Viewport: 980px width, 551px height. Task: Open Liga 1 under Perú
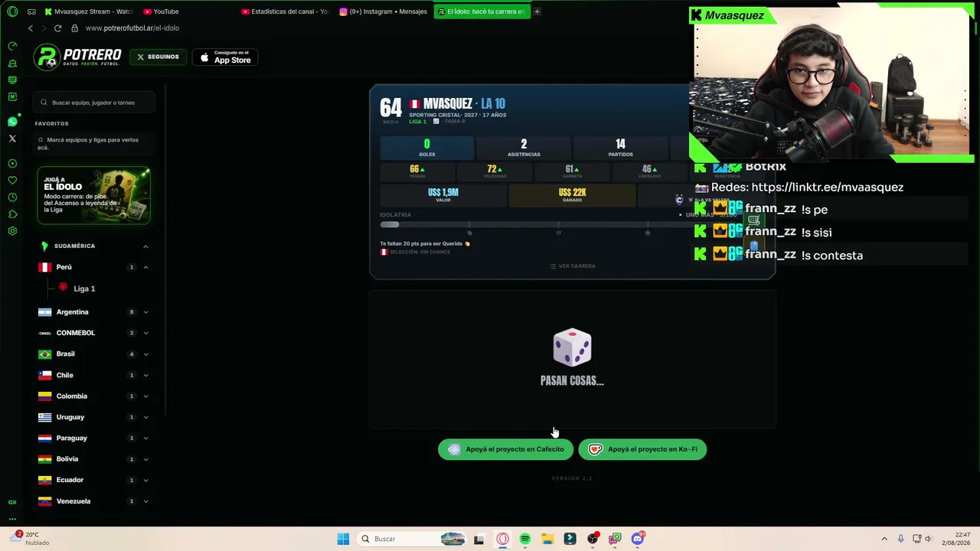(84, 289)
